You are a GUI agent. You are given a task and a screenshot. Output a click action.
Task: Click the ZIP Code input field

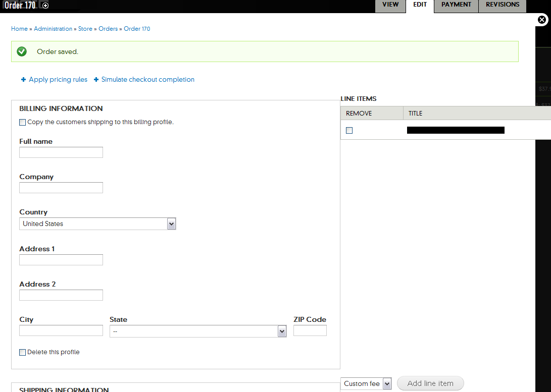(310, 330)
